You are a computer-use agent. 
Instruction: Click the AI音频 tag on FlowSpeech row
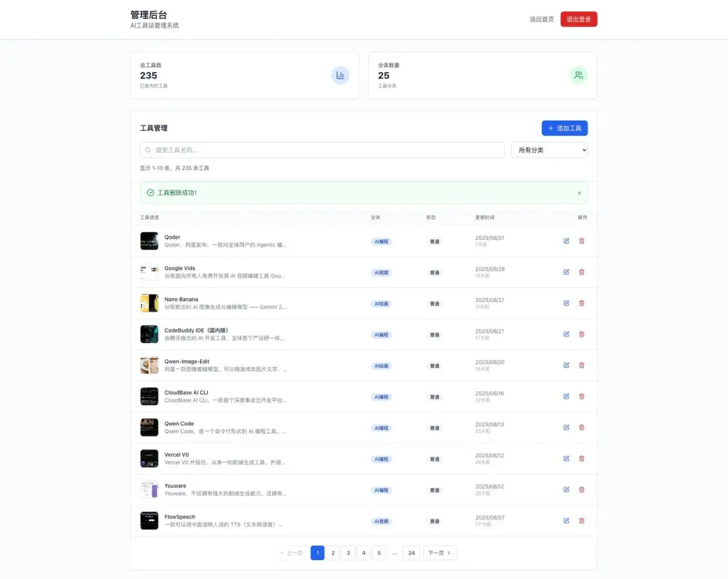pyautogui.click(x=381, y=522)
